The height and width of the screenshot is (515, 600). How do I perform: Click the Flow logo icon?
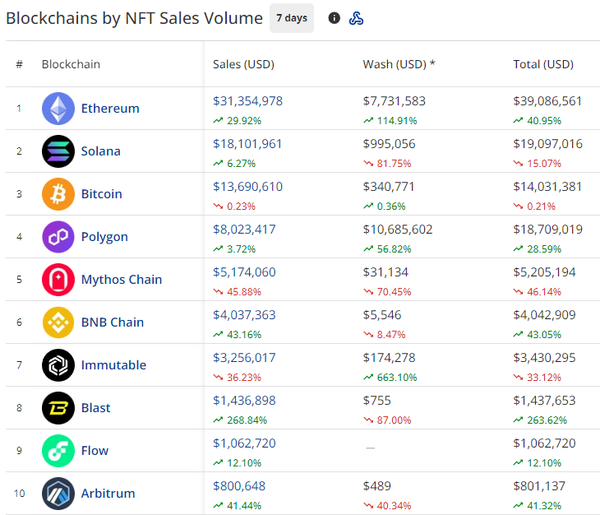click(x=58, y=451)
